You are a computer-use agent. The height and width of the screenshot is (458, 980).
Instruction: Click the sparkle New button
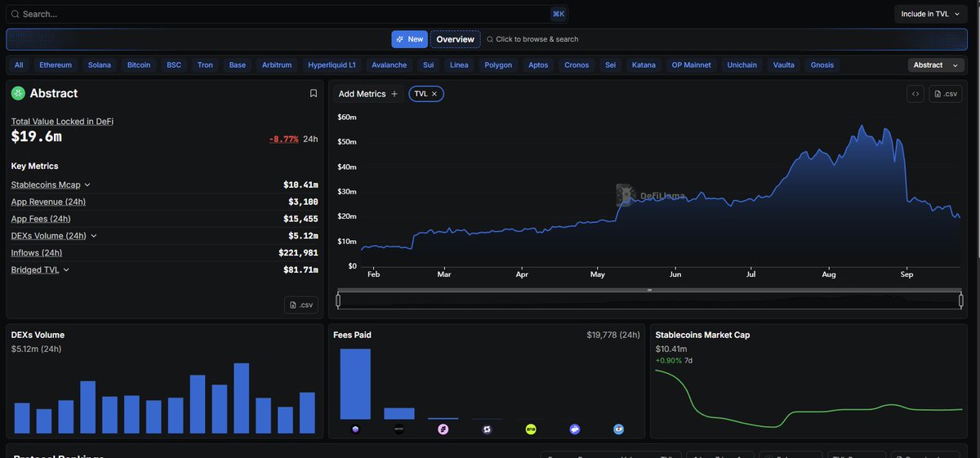(409, 39)
